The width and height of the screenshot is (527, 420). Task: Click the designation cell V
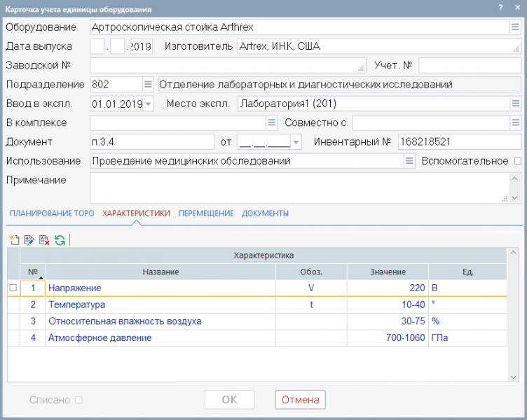pyautogui.click(x=311, y=288)
